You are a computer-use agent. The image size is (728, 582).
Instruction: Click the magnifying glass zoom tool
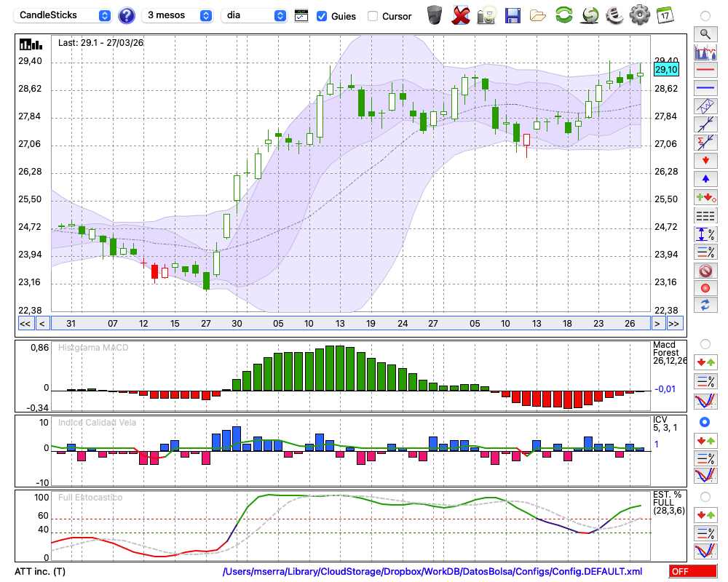[705, 33]
